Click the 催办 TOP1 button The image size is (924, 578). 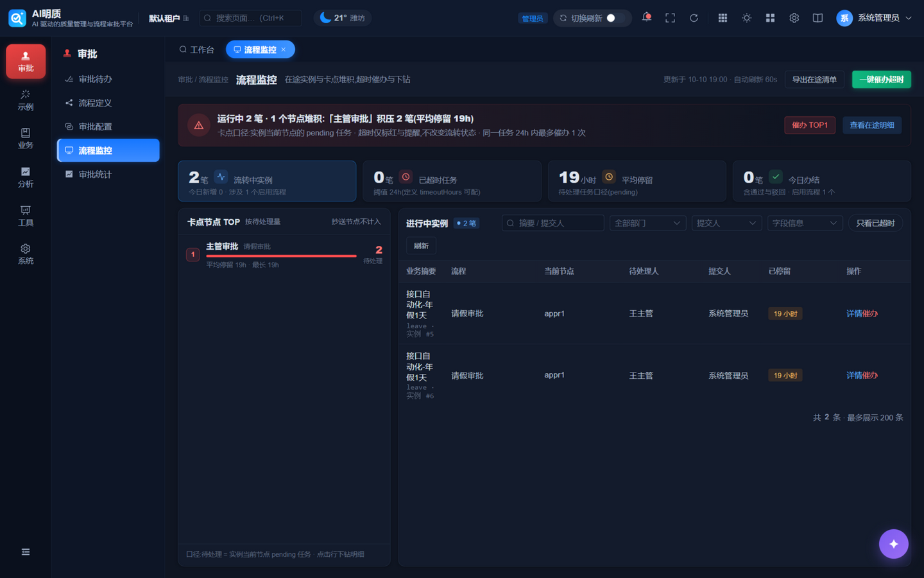[810, 125]
